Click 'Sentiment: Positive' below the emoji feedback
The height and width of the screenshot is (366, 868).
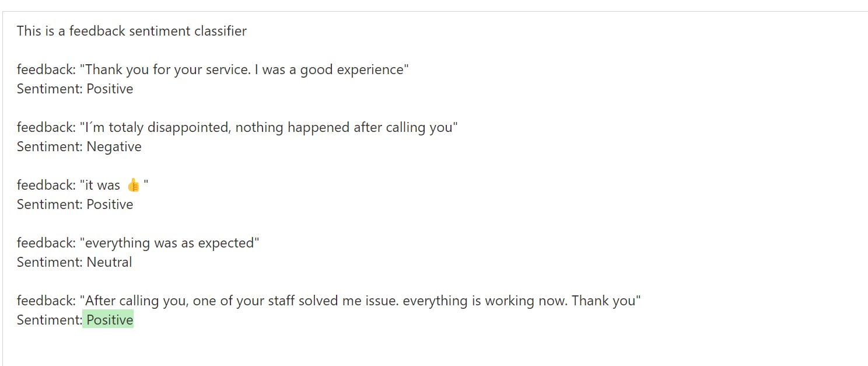[x=75, y=204]
